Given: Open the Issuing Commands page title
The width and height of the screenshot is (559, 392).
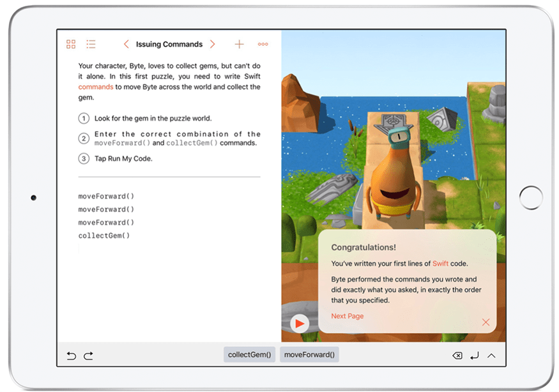Looking at the screenshot, I should click(x=169, y=44).
